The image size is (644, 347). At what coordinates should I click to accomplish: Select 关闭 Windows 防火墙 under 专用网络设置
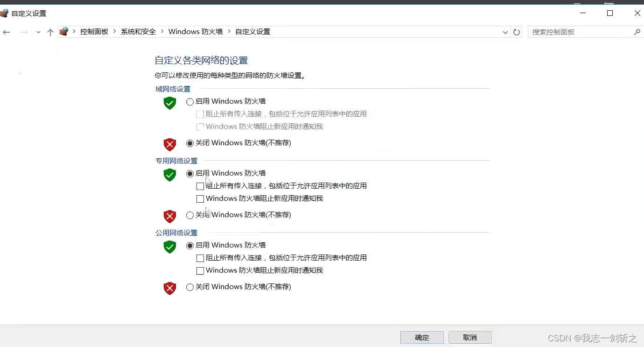point(190,215)
